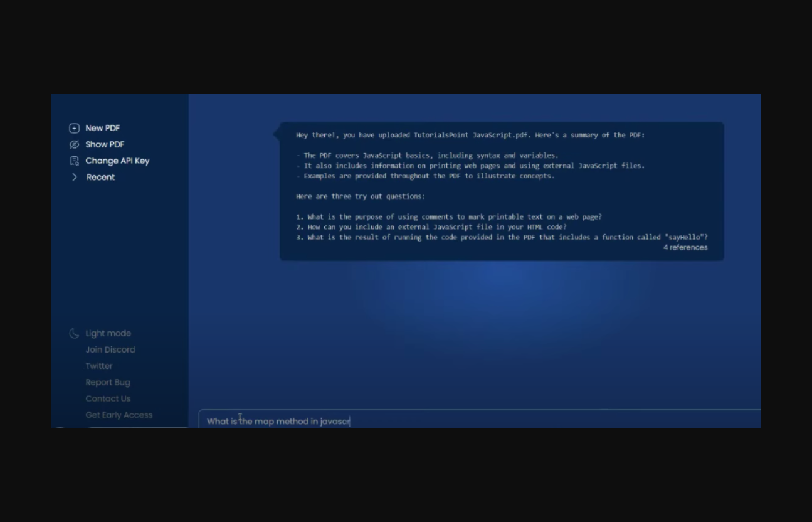Switch to Light mode via its label
This screenshot has width=812, height=522.
tap(108, 333)
